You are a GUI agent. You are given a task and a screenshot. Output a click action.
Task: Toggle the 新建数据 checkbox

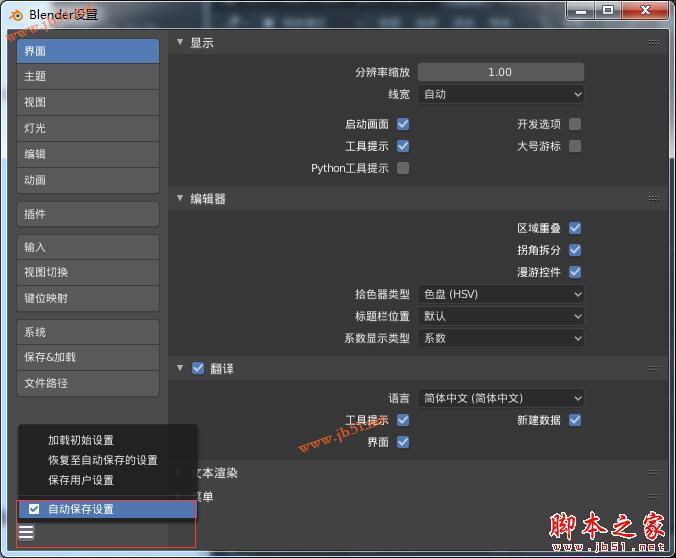click(x=575, y=420)
